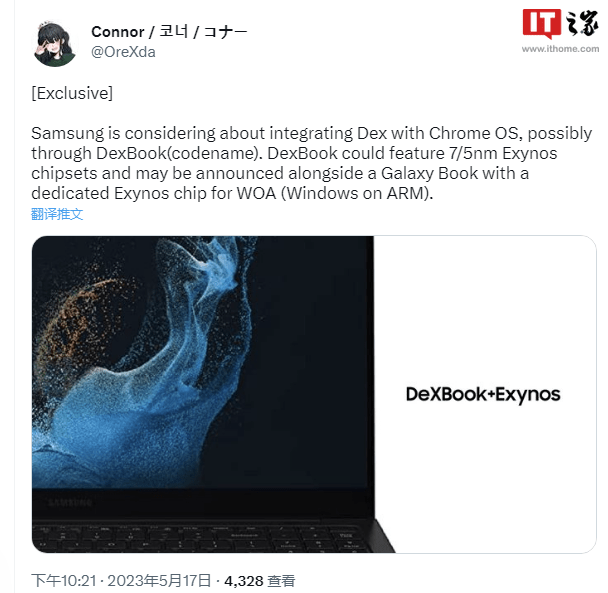The width and height of the screenshot is (608, 593).
Task: Click the DeXBook+Exynos text in the image
Action: [x=483, y=394]
